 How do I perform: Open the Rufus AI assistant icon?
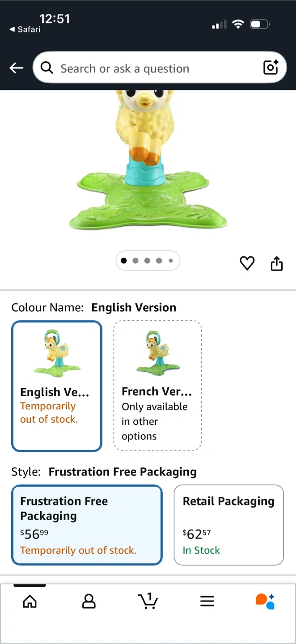click(x=265, y=602)
